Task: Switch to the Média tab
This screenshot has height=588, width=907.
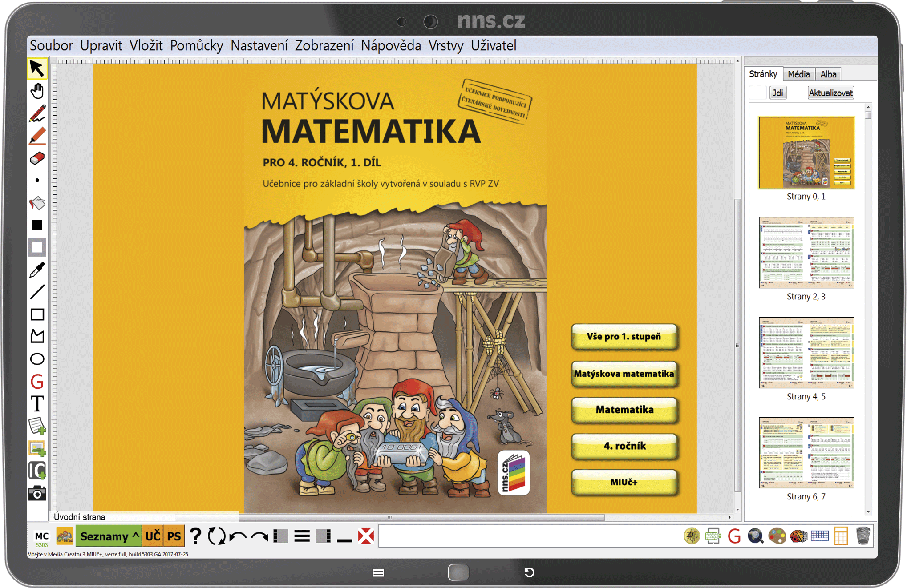Action: tap(798, 74)
